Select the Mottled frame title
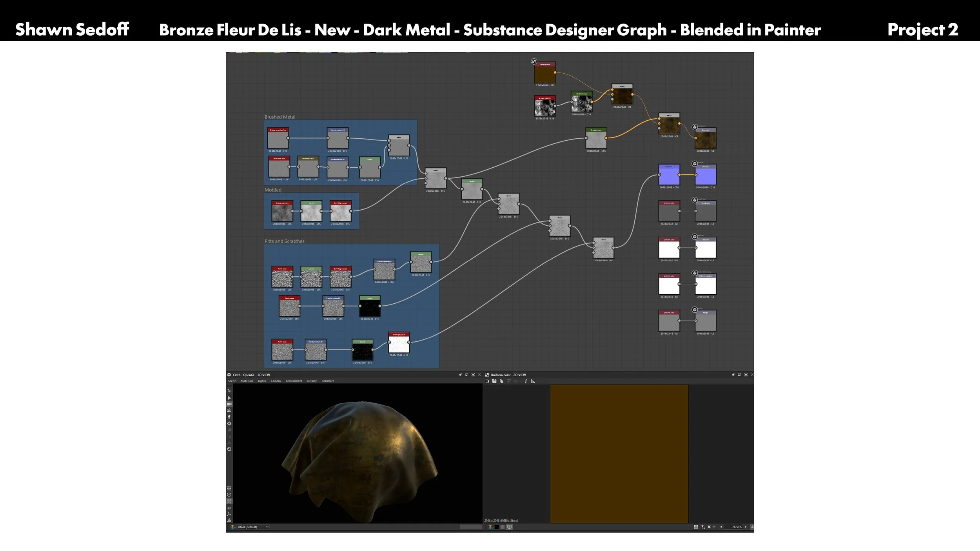The image size is (980, 551). (273, 190)
